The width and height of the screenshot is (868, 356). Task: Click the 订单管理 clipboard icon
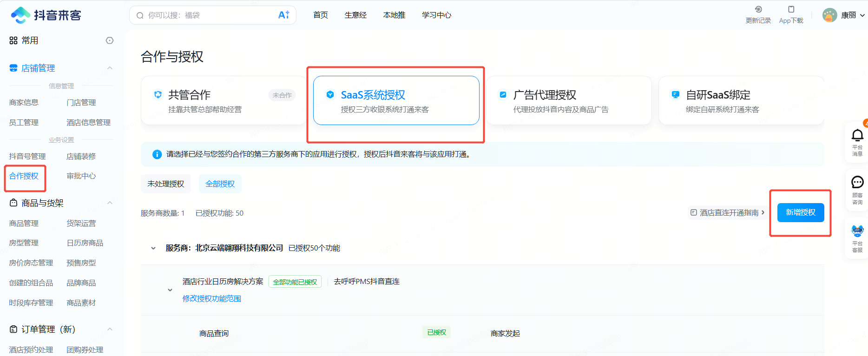pyautogui.click(x=13, y=329)
